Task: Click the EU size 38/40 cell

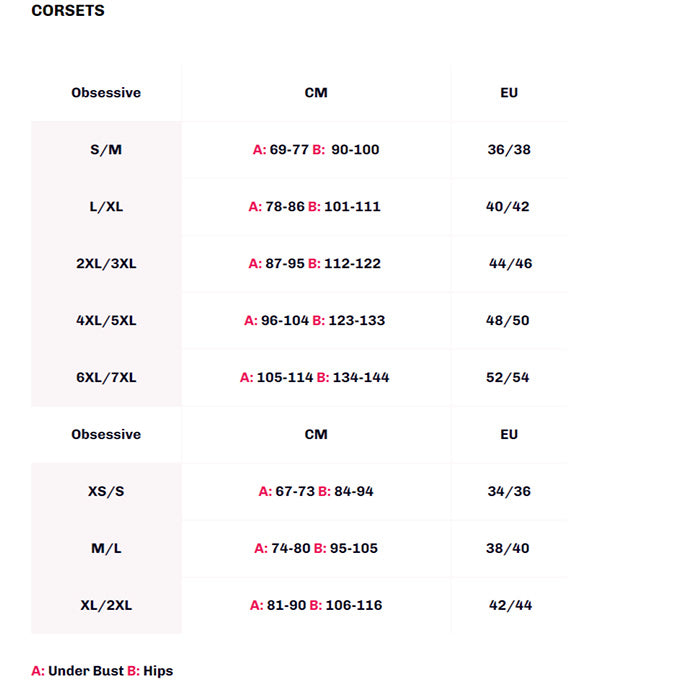Action: [x=509, y=549]
